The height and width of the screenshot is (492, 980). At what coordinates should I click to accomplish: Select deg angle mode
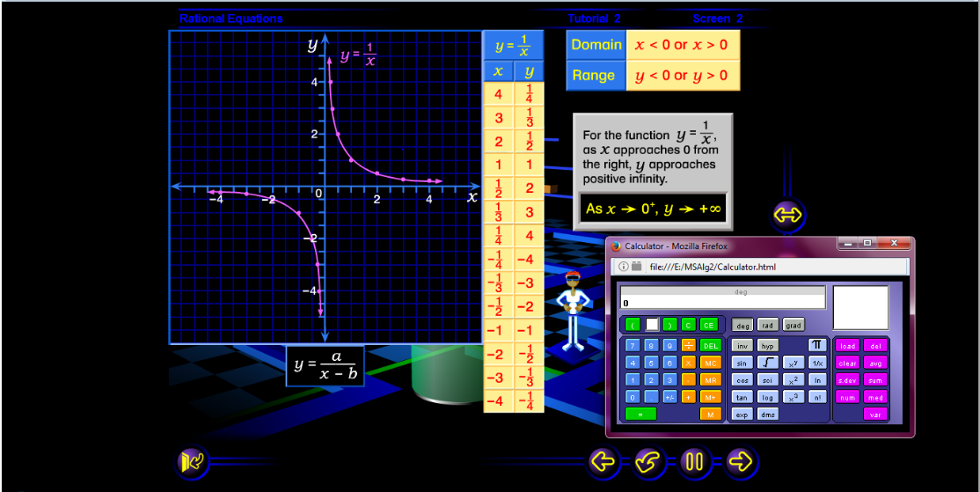(x=742, y=325)
